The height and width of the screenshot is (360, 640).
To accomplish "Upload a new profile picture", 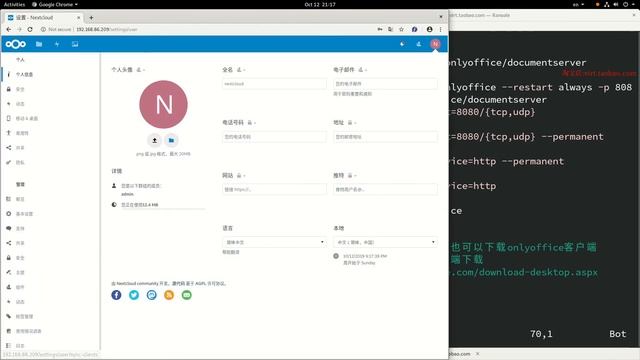I will (x=154, y=140).
